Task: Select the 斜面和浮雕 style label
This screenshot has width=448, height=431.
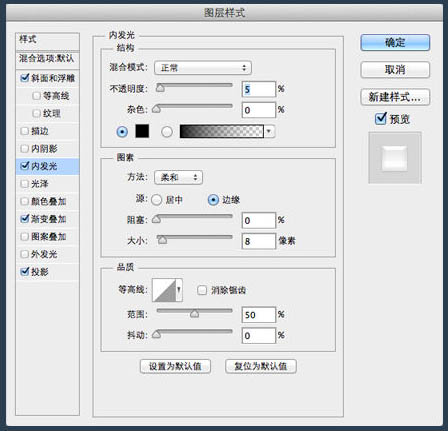Action: 53,78
